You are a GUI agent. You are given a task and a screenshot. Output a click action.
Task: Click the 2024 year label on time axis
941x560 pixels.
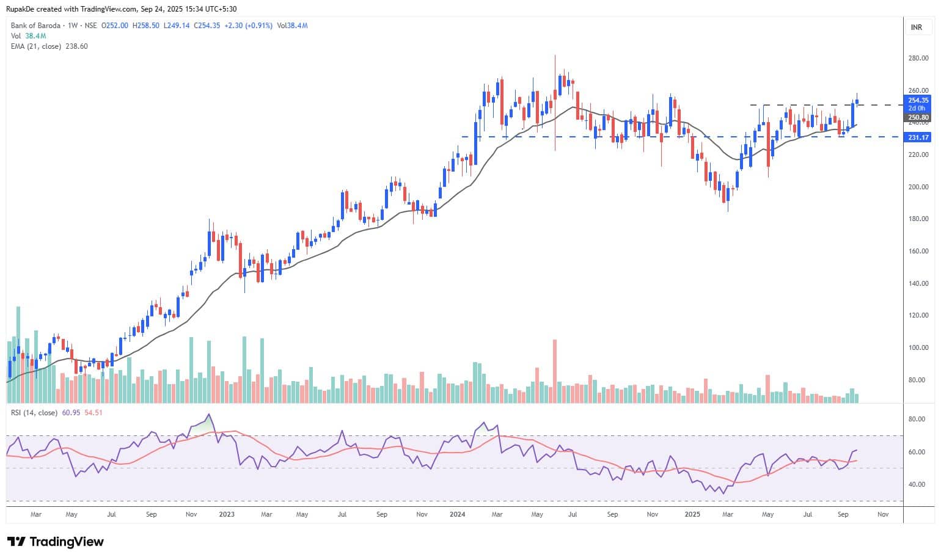[x=457, y=515]
